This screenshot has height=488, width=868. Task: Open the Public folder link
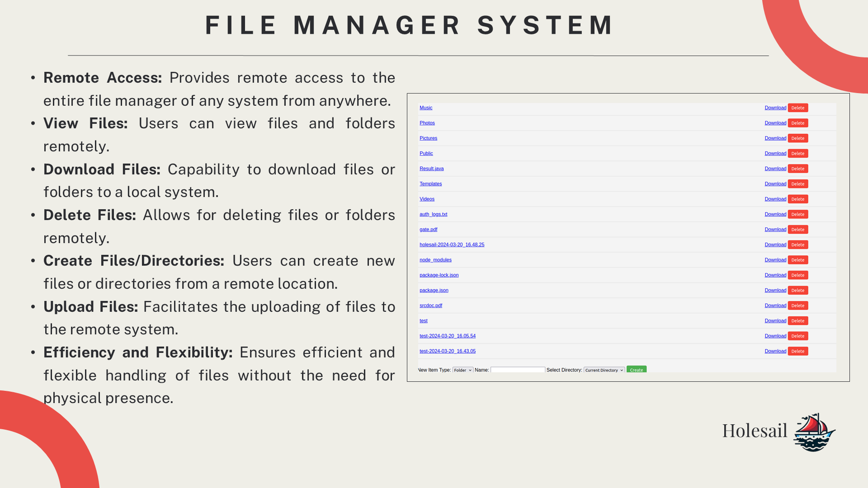coord(426,154)
